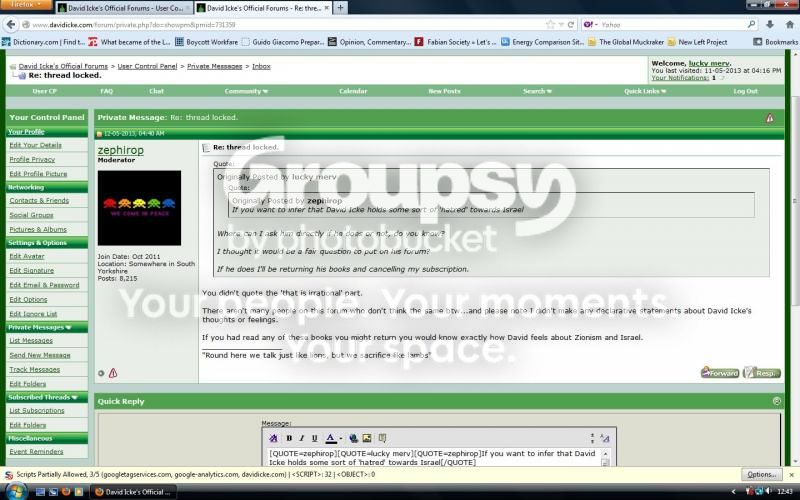
Task: Dismiss the NoScript notification bar
Action: pyautogui.click(x=791, y=474)
